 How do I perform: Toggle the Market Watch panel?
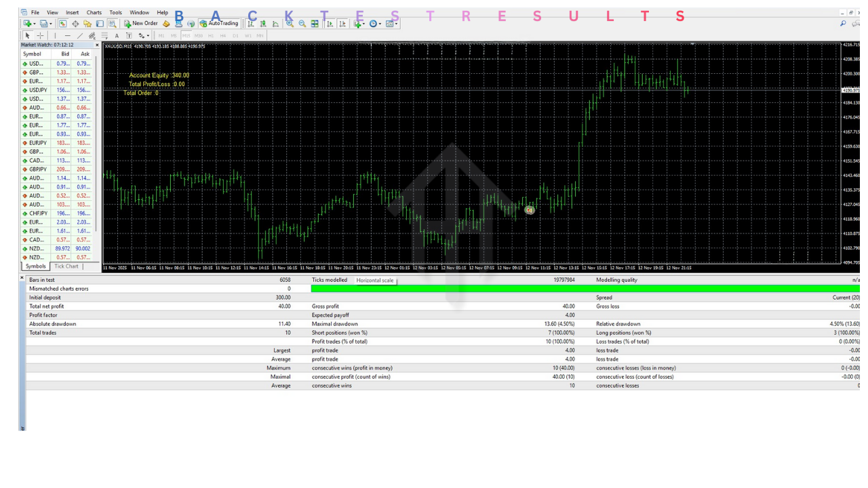click(62, 23)
